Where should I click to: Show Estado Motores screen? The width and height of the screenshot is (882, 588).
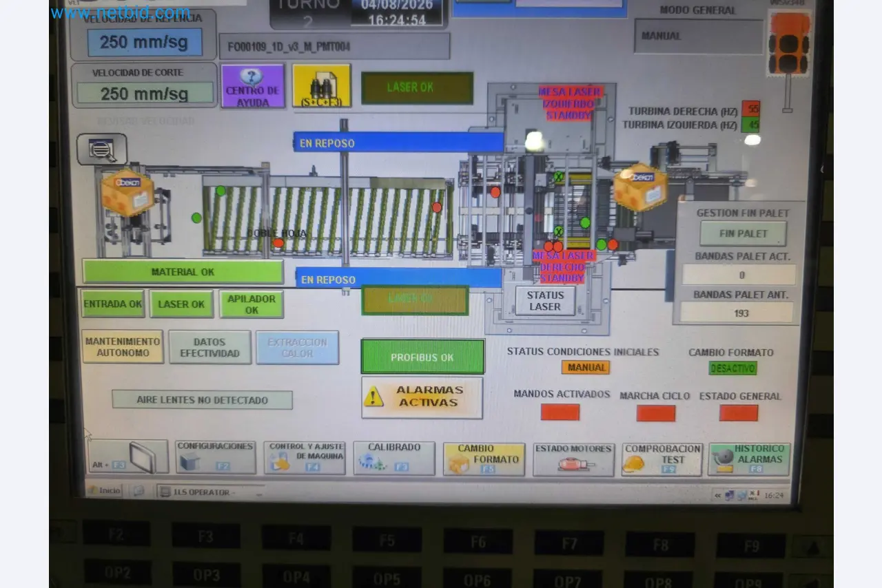coord(573,459)
